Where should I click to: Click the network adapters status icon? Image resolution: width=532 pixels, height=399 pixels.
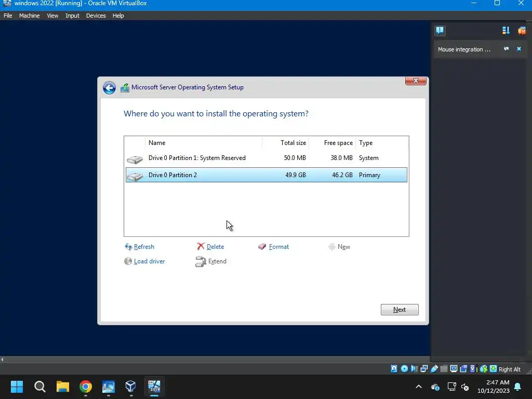(424, 369)
